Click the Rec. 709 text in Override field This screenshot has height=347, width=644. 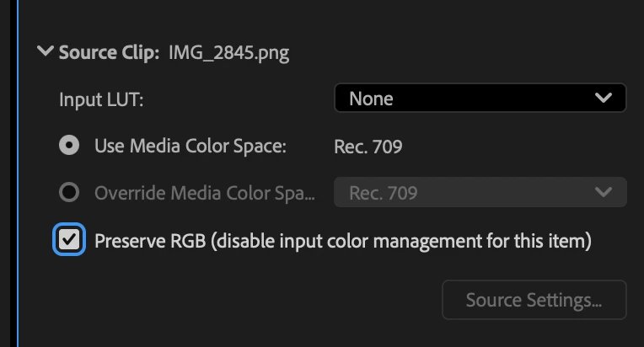coord(384,193)
